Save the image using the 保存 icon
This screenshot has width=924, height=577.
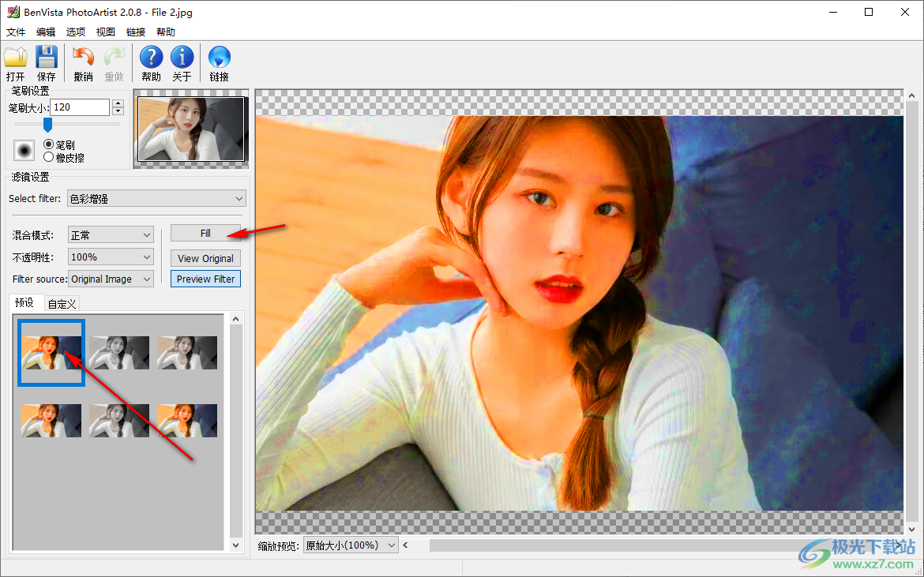click(x=47, y=64)
